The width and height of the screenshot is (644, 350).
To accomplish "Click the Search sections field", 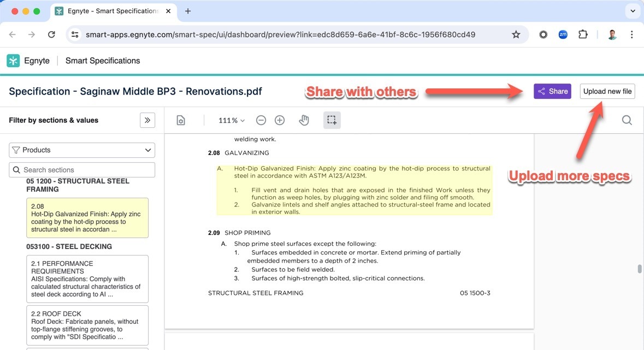I will [x=82, y=170].
